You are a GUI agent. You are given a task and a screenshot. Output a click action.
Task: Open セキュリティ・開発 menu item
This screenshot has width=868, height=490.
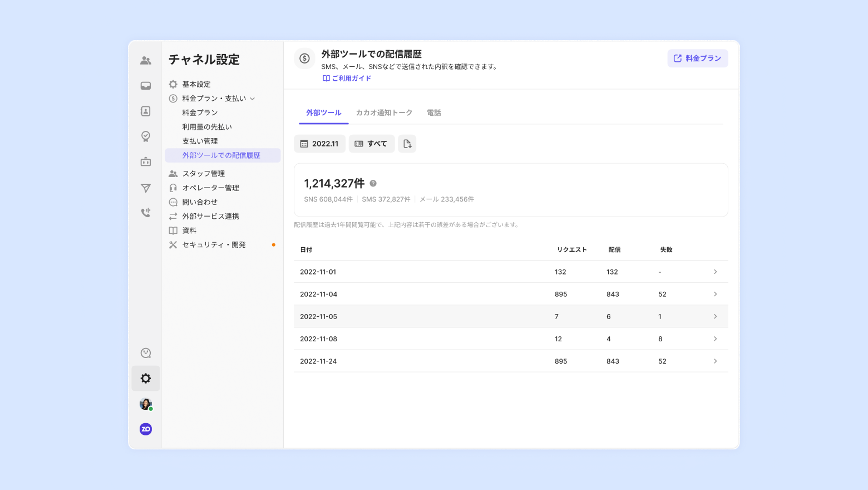pos(214,245)
